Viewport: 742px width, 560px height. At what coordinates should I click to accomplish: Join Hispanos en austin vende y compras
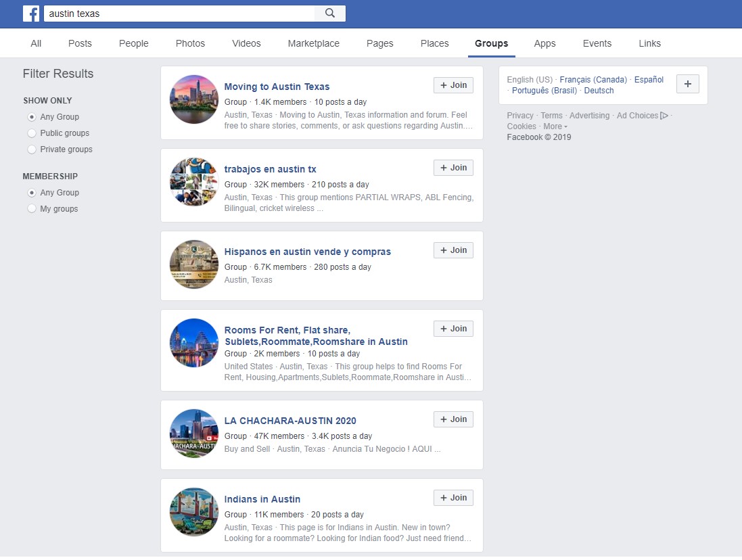pos(453,250)
